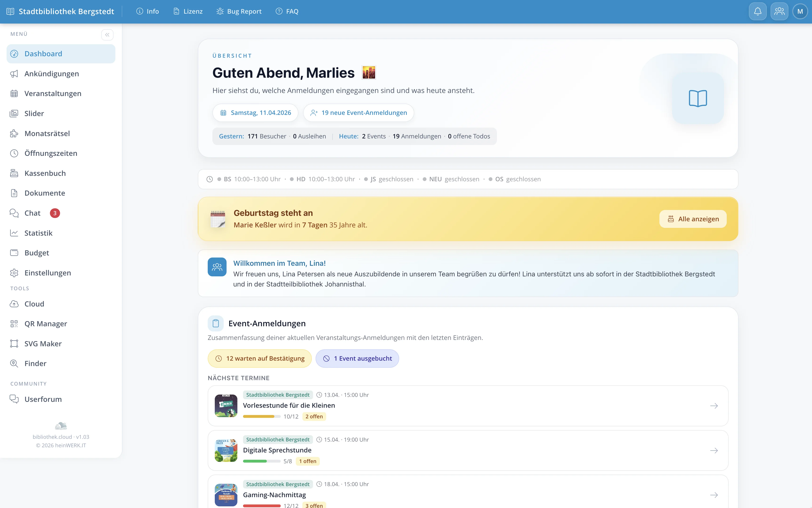Open the user profile avatar M
This screenshot has width=812, height=508.
coord(800,11)
